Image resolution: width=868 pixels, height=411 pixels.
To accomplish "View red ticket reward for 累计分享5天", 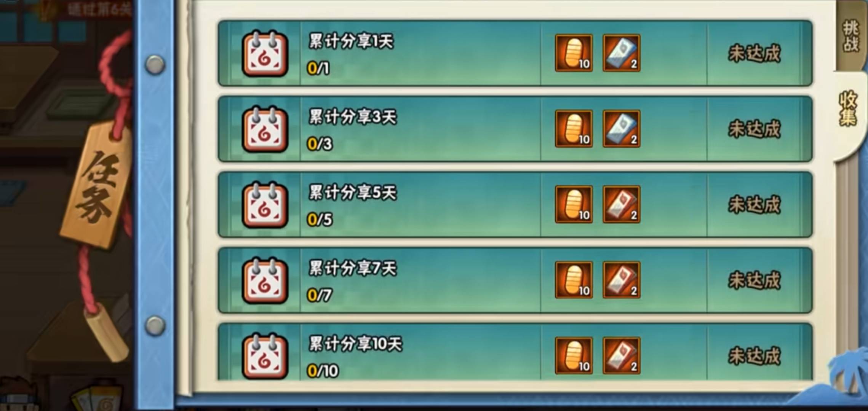I will [x=622, y=204].
